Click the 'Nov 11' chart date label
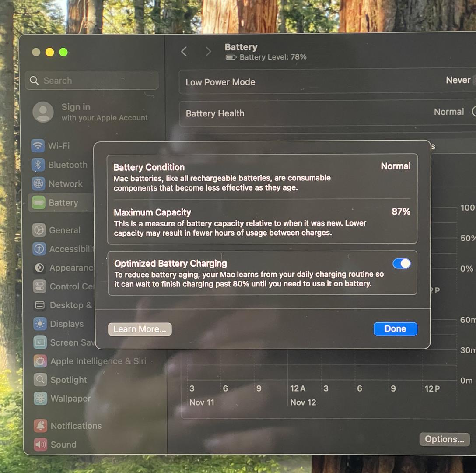The width and height of the screenshot is (476, 473). pyautogui.click(x=202, y=402)
